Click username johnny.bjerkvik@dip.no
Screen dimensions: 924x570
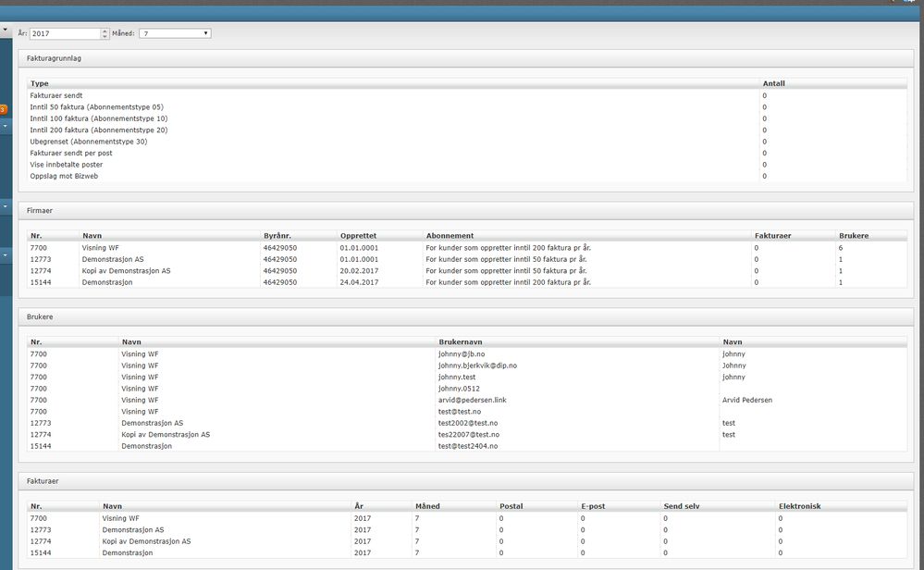[x=477, y=366]
